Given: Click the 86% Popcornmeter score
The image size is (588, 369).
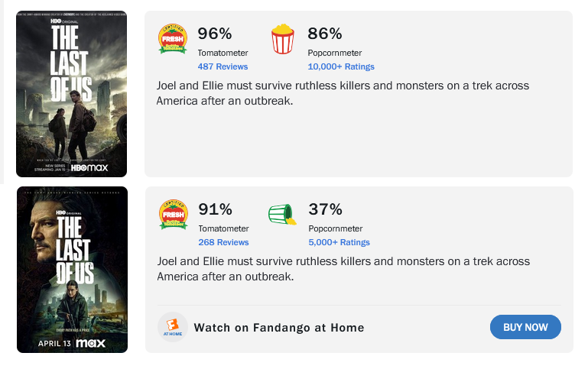Looking at the screenshot, I should (x=325, y=34).
